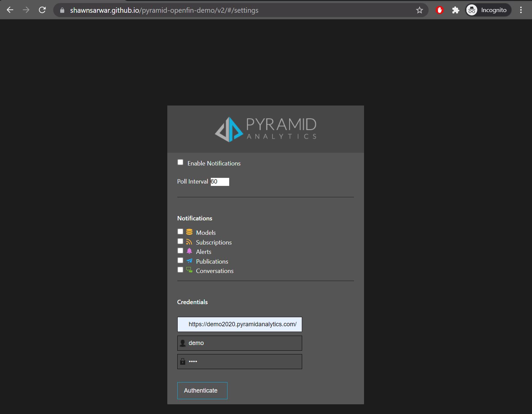Check the Alerts notification checkbox
This screenshot has width=532, height=414.
tap(180, 251)
